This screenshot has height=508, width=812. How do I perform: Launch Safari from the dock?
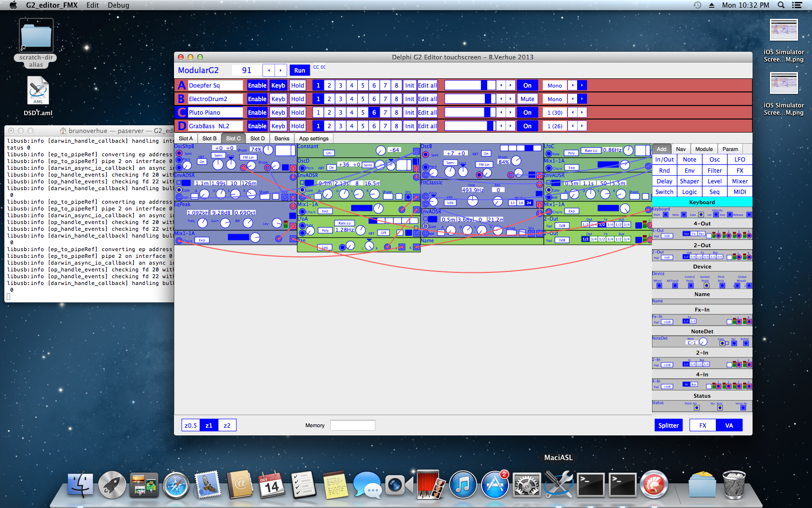coord(176,485)
